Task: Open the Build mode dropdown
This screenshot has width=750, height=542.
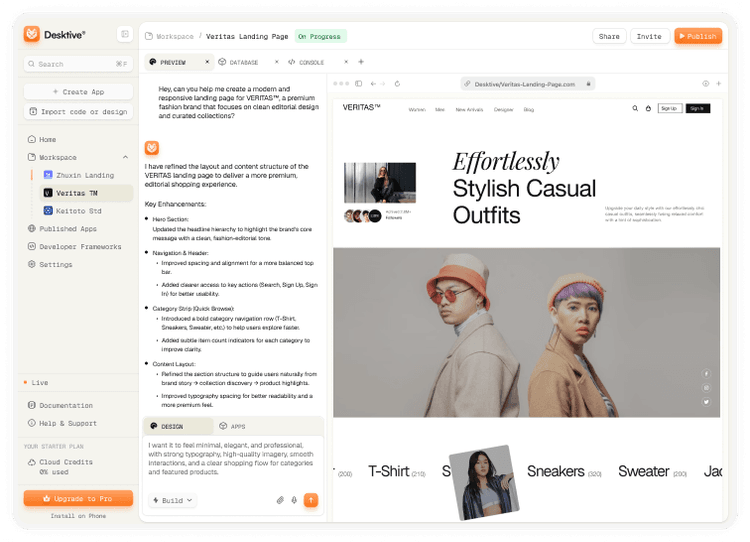Action: click(x=172, y=500)
